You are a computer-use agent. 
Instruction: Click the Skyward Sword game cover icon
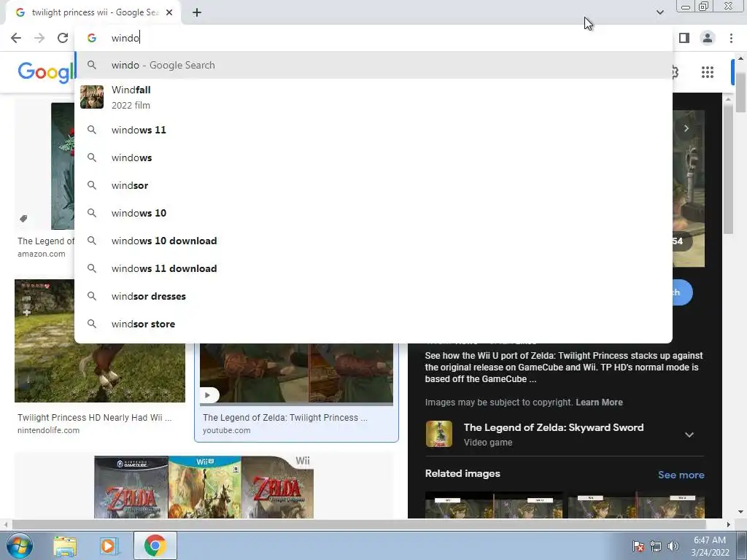438,434
